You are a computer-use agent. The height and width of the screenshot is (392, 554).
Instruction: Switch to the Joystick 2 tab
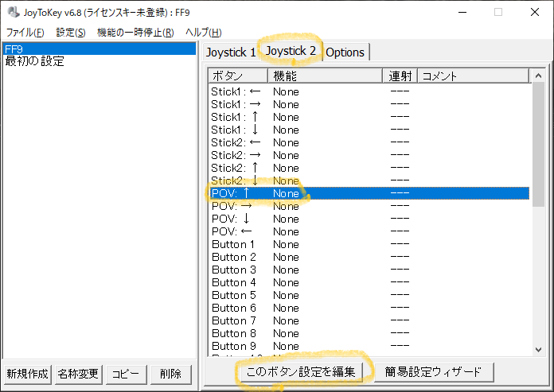291,51
